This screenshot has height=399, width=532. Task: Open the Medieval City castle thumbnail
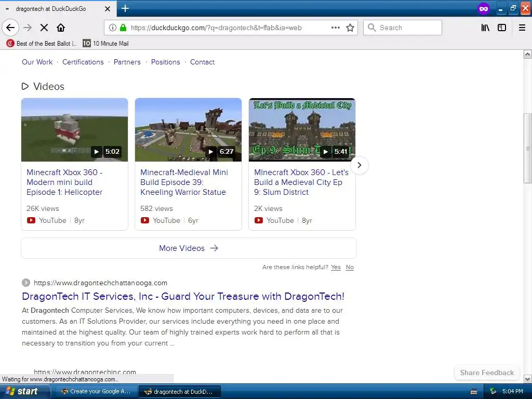[302, 129]
